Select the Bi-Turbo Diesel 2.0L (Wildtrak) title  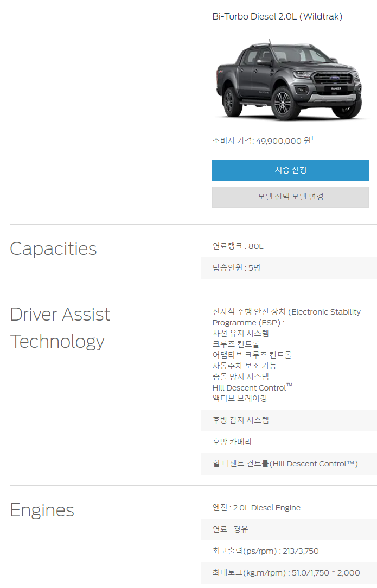(277, 16)
